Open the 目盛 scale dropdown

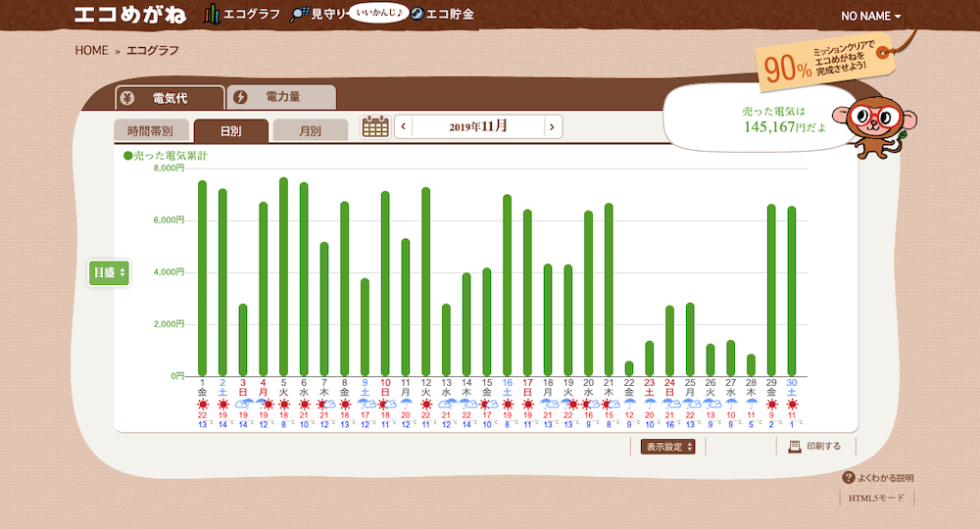pyautogui.click(x=109, y=273)
